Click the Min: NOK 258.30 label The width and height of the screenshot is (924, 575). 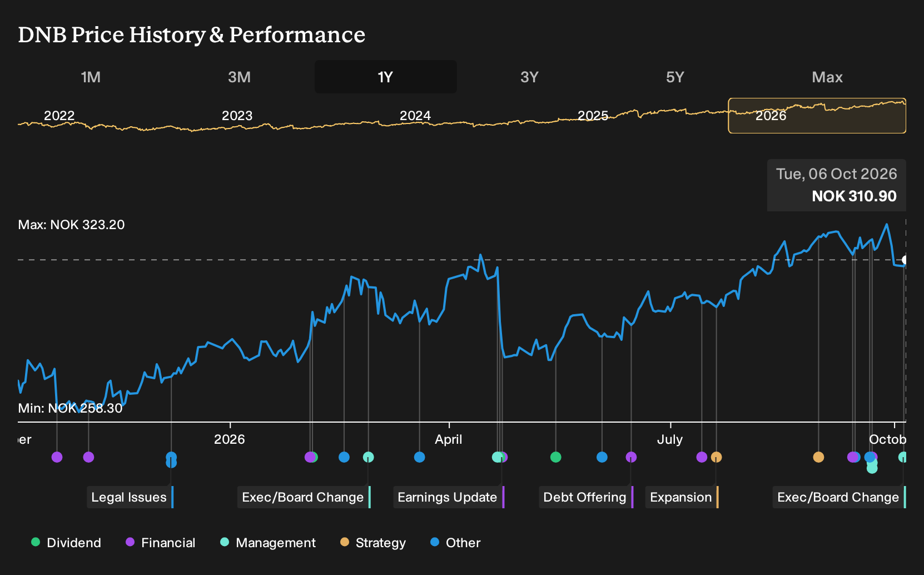click(x=70, y=408)
